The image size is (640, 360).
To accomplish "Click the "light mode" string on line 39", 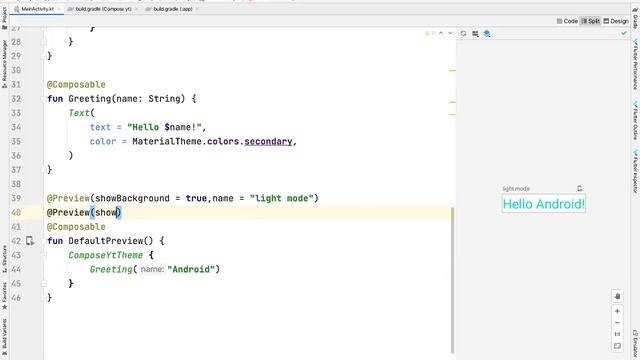I will (282, 198).
